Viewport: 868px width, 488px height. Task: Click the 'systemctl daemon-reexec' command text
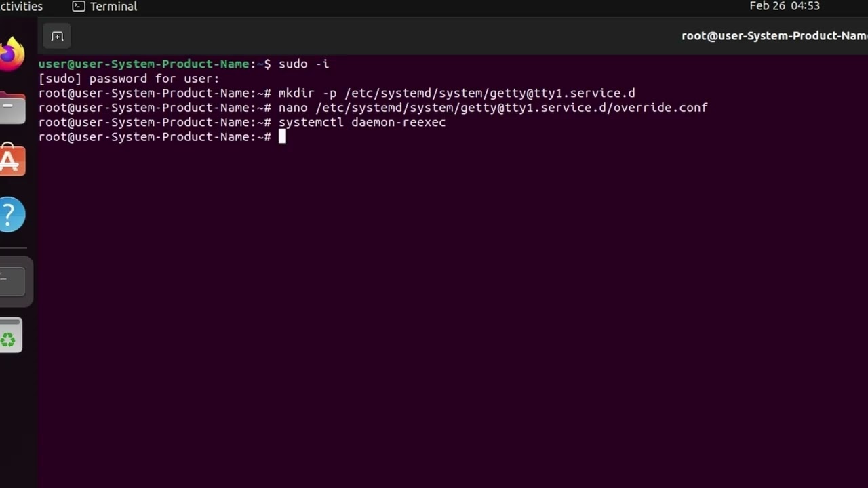pyautogui.click(x=362, y=122)
